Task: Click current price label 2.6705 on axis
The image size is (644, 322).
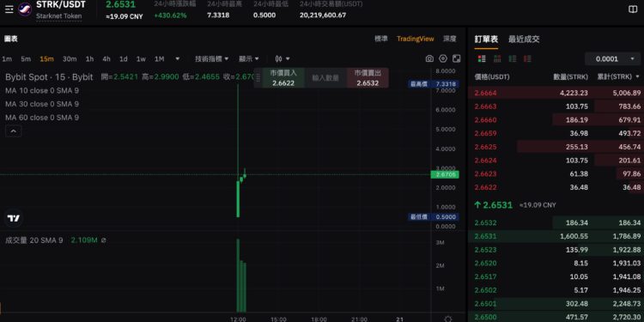Action: [445, 174]
